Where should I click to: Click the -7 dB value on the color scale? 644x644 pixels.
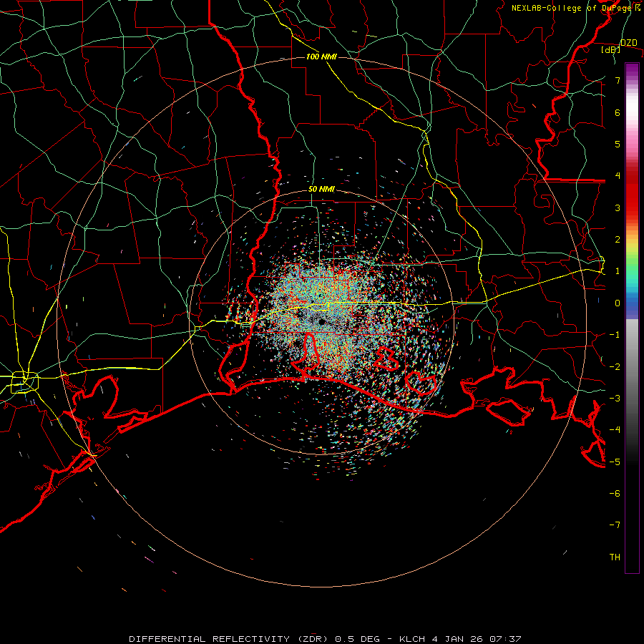click(615, 525)
